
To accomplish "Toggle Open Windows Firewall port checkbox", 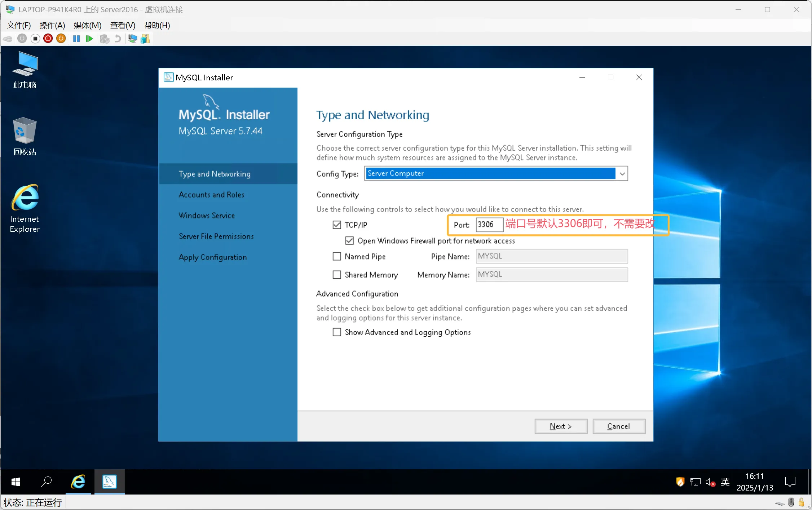I will pos(349,240).
